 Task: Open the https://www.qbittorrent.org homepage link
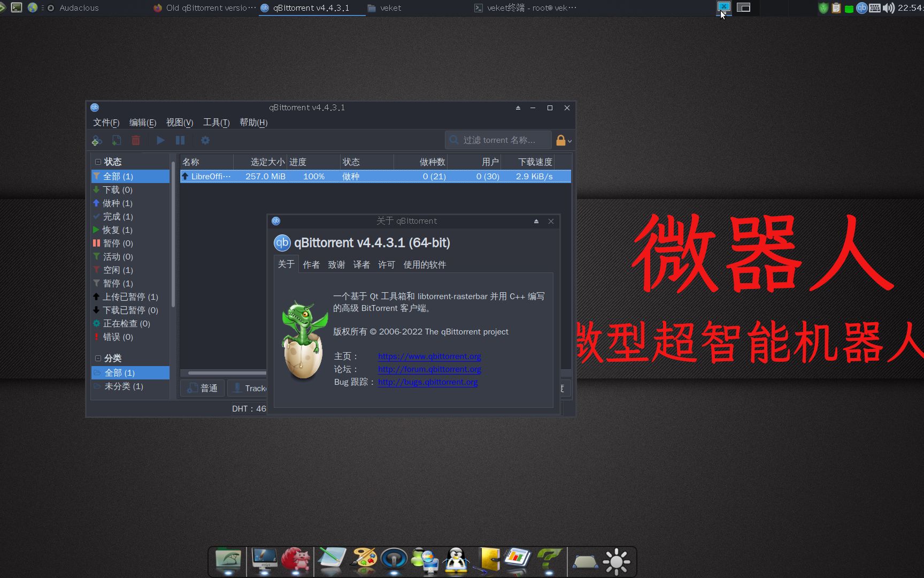click(x=429, y=356)
